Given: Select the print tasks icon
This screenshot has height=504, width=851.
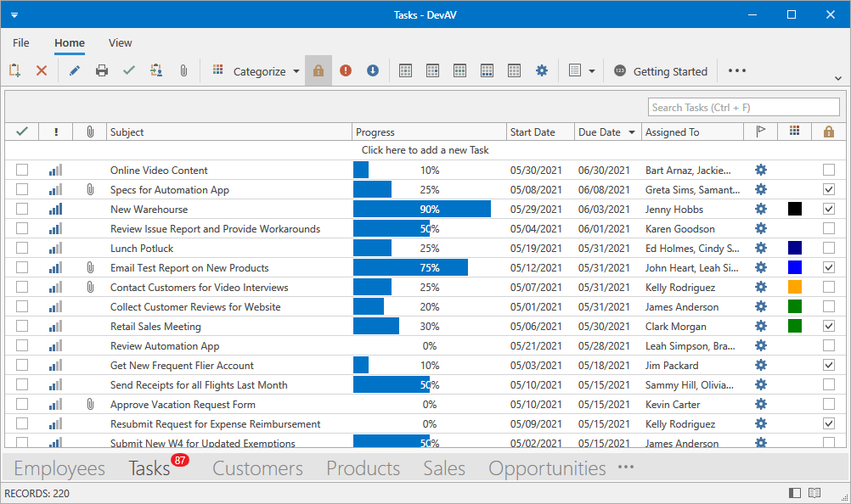Looking at the screenshot, I should coord(101,70).
